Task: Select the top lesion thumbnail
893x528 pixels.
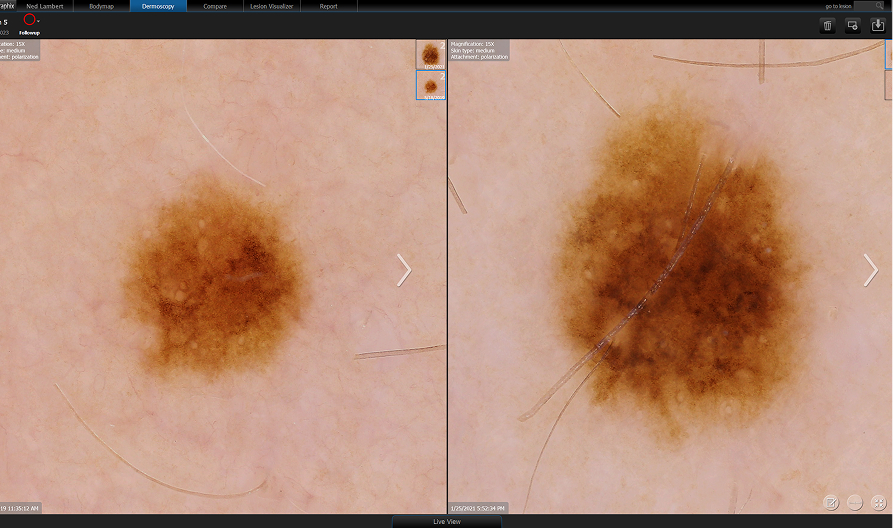Action: [431, 54]
